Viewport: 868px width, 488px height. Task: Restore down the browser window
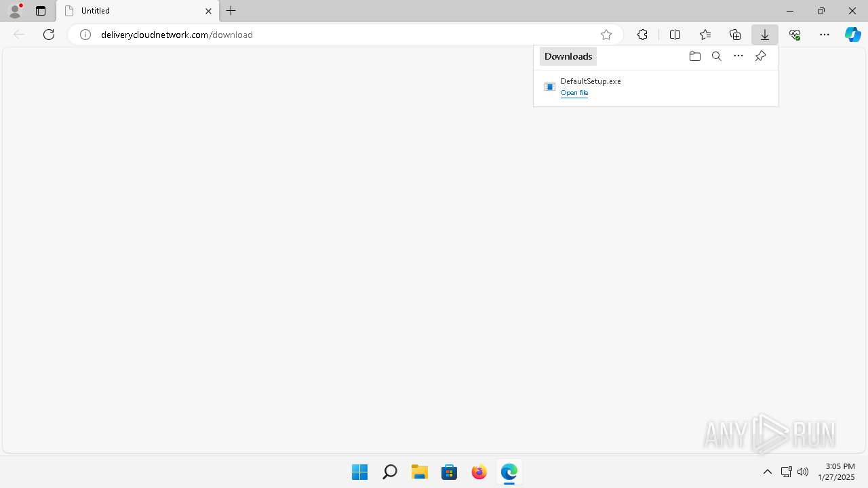pos(821,11)
